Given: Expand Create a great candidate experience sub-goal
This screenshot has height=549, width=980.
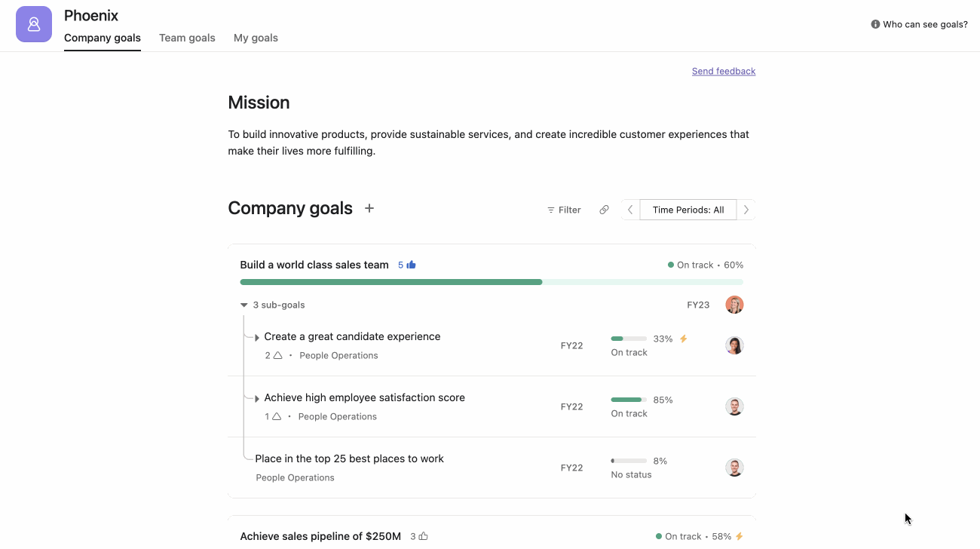Looking at the screenshot, I should click(257, 337).
